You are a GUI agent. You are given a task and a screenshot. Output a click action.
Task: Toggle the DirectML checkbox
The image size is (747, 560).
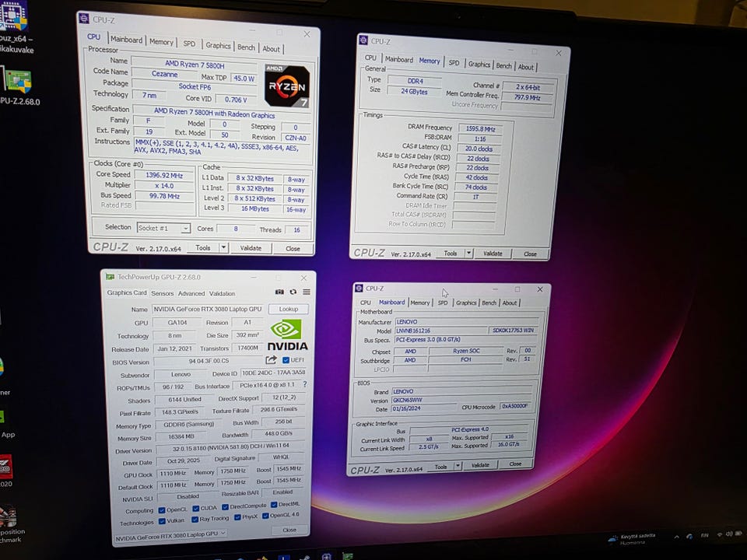tap(274, 504)
